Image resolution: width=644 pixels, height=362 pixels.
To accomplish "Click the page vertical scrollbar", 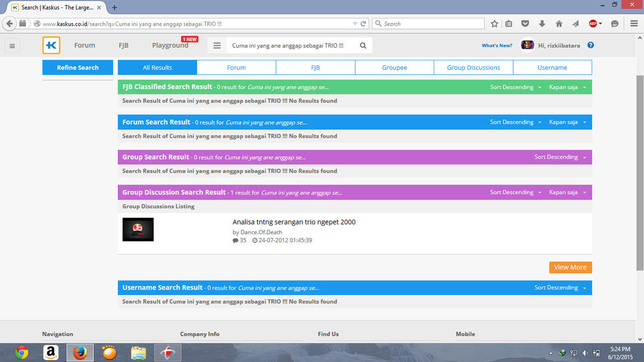I will pos(640,173).
